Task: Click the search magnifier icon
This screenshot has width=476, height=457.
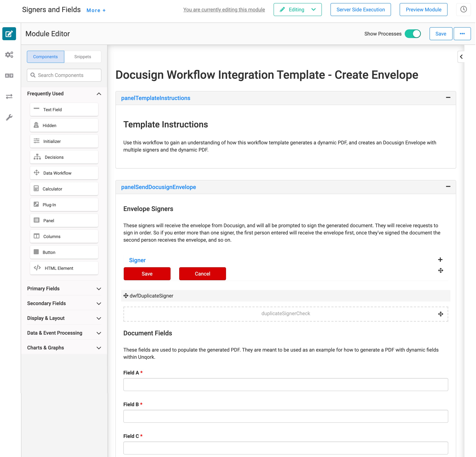Action: click(33, 75)
